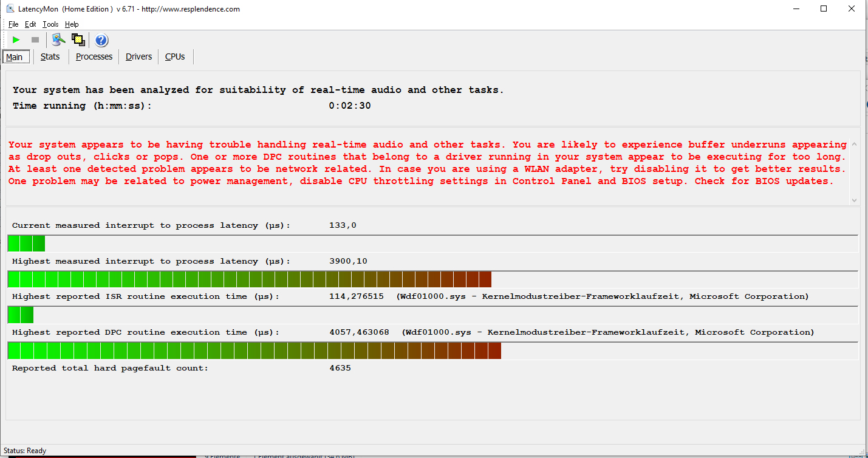View the CPUs tab
Image resolution: width=868 pixels, height=458 pixels.
175,56
